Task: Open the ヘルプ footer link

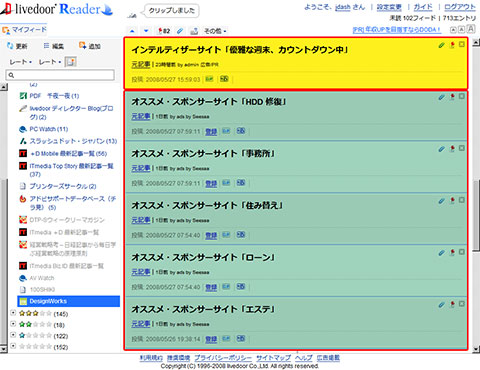Action: coord(304,358)
